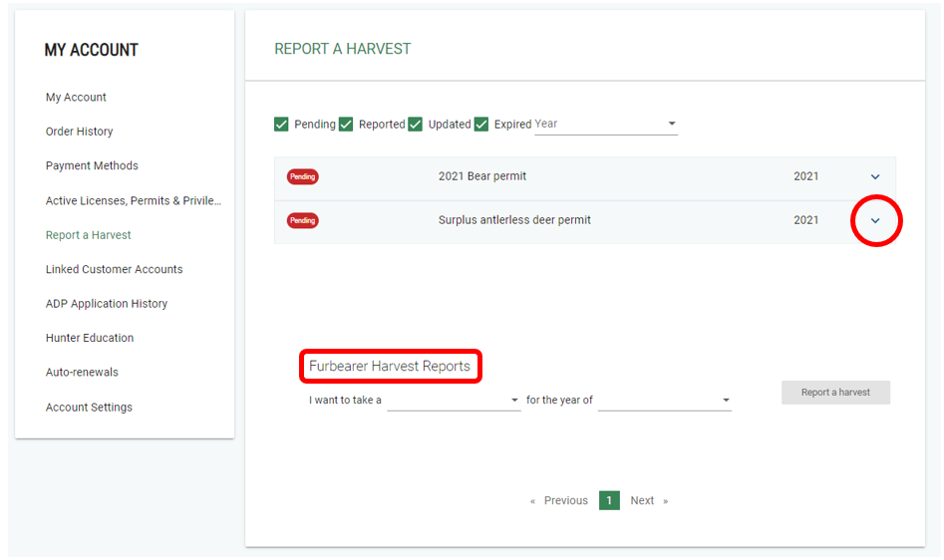Open My Account in sidebar
Viewport: 944px width, 560px height.
(x=76, y=98)
